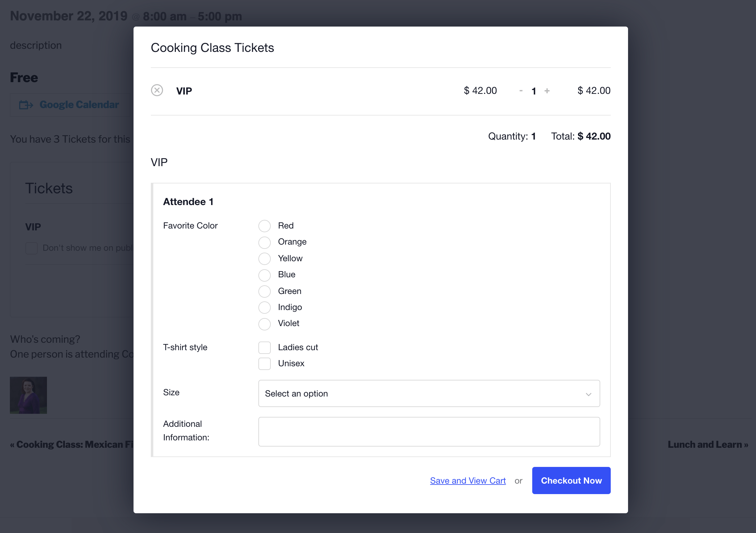Choose the Orange radio option
The width and height of the screenshot is (756, 533).
coord(264,242)
